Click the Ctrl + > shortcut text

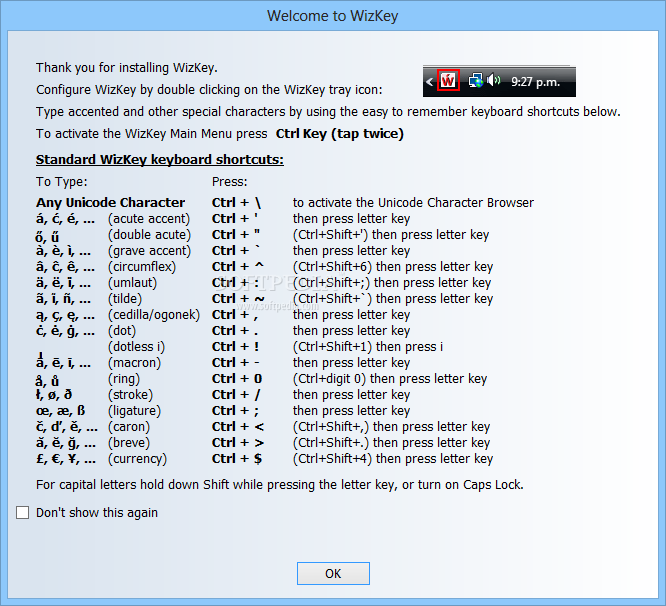pyautogui.click(x=238, y=443)
